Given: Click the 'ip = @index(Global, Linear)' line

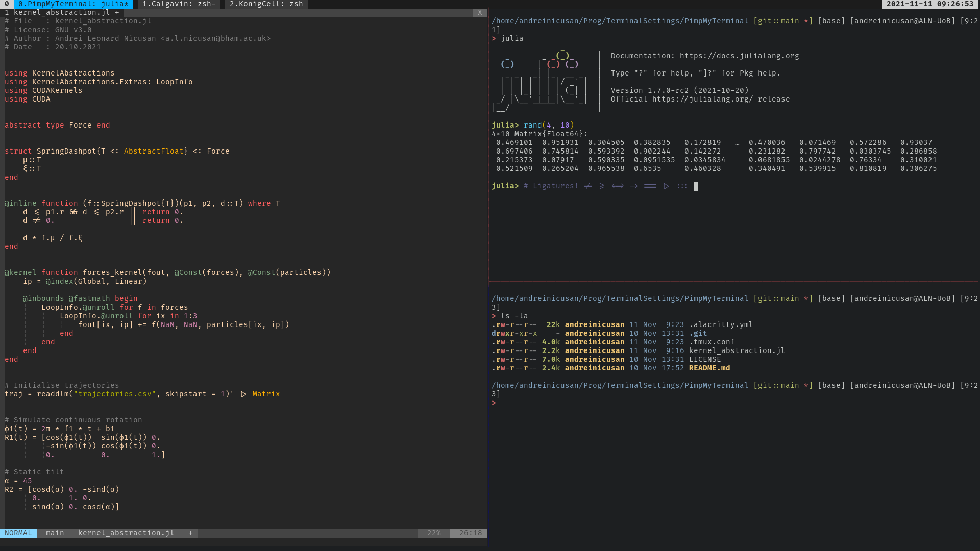Looking at the screenshot, I should point(85,282).
